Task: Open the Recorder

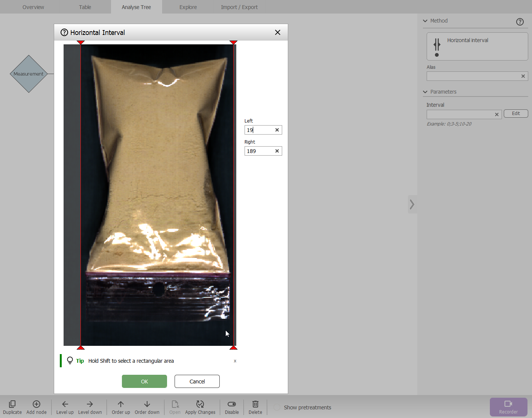Action: (508, 407)
